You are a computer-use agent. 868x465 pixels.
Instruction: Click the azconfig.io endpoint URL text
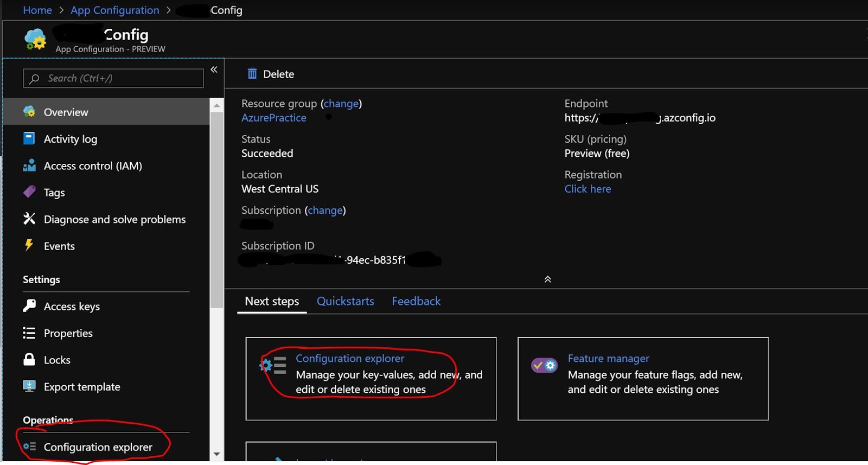point(640,118)
